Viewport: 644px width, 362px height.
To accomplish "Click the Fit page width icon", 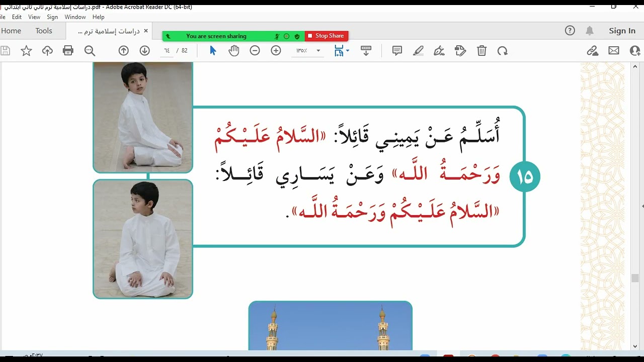I will tap(339, 51).
